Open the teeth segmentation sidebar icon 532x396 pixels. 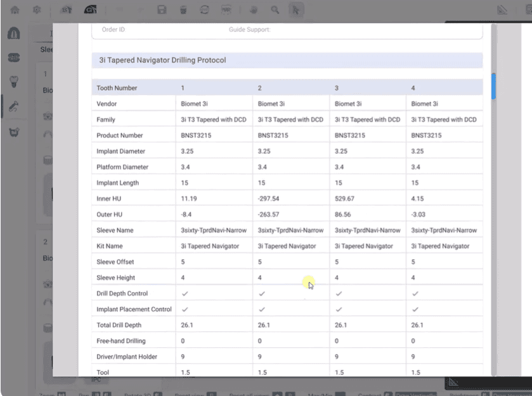(x=14, y=58)
